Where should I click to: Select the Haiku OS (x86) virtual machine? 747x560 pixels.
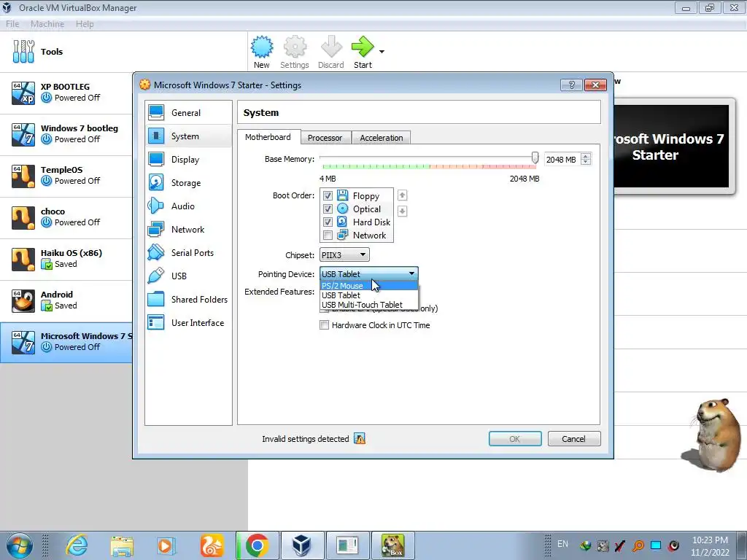(66, 258)
